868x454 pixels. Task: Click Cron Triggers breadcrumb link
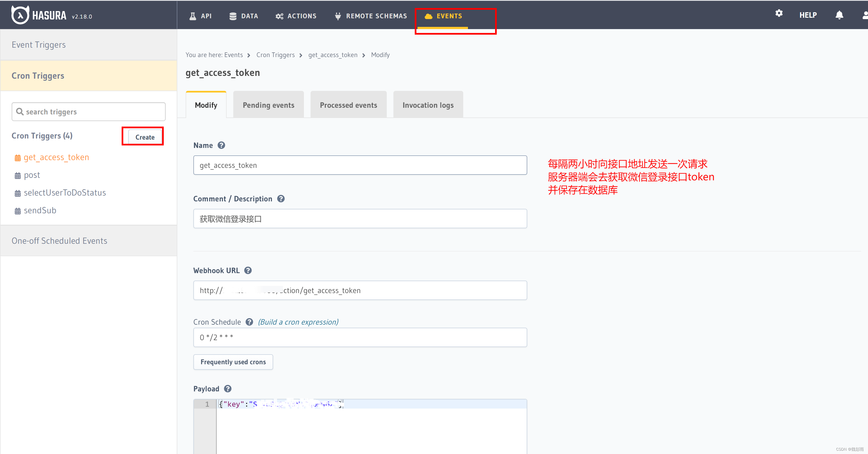(275, 55)
